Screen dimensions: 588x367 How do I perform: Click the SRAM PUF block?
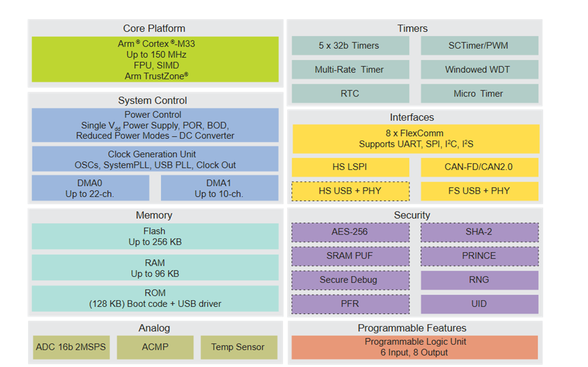click(350, 256)
